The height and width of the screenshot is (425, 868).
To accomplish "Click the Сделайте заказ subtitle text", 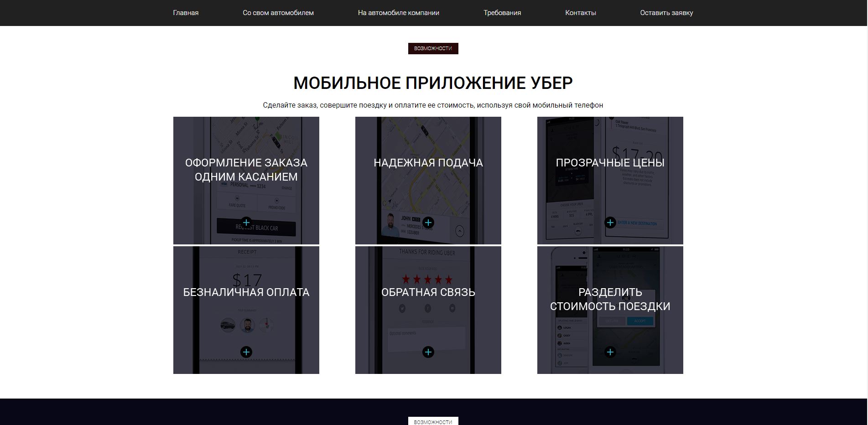I will click(433, 105).
